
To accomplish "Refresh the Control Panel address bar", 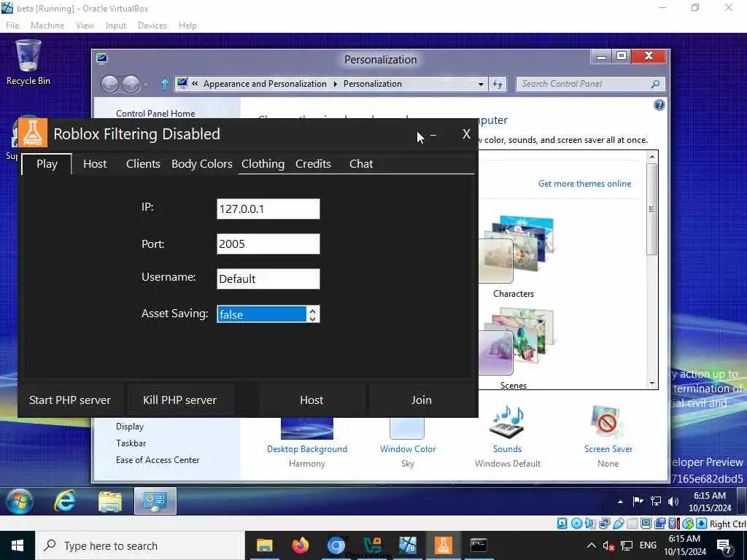I will 498,85.
